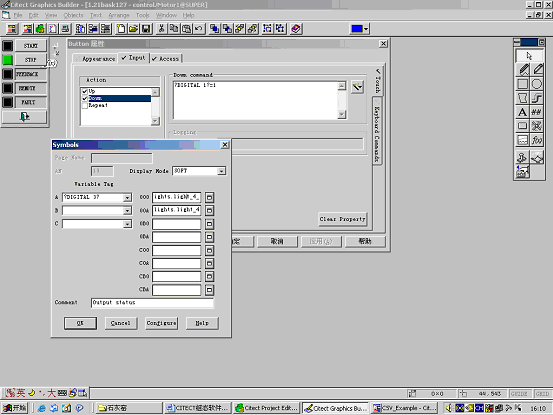Select the Paste Genie tool
The image size is (553, 415).
[x=537, y=157]
